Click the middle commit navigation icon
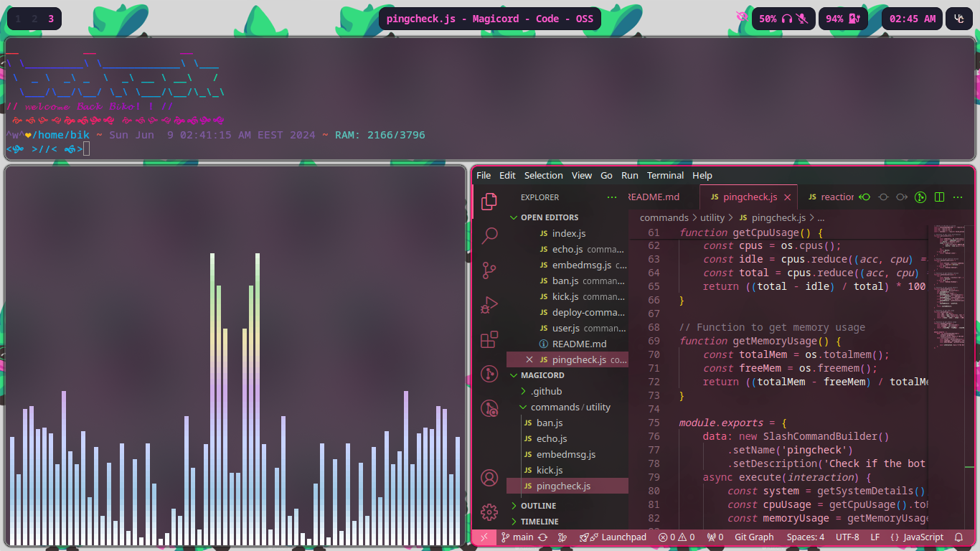The height and width of the screenshot is (551, 980). [884, 197]
